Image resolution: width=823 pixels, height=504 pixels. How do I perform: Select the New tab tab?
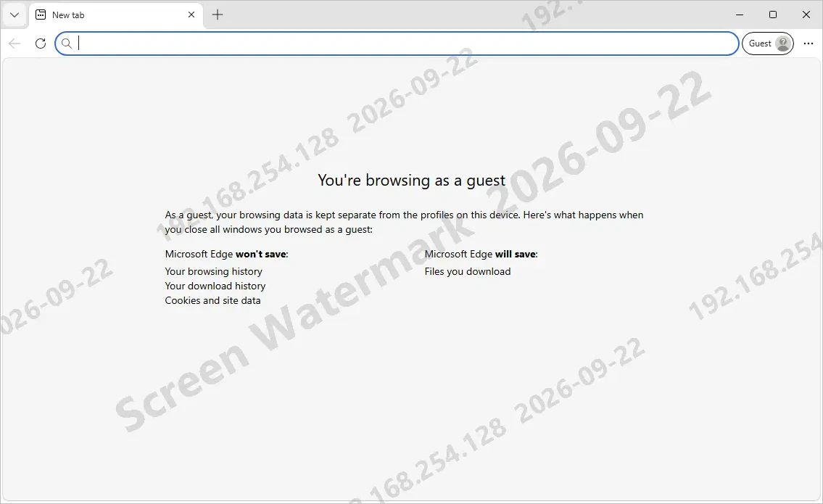tap(115, 15)
